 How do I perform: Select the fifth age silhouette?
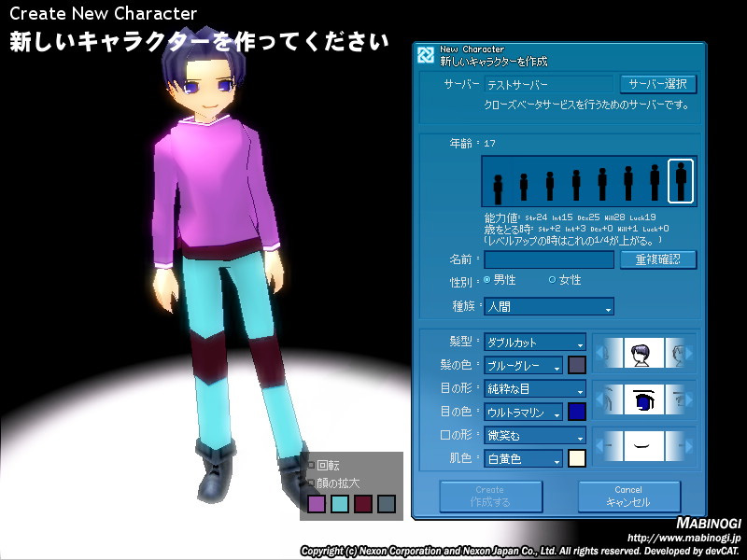(602, 184)
